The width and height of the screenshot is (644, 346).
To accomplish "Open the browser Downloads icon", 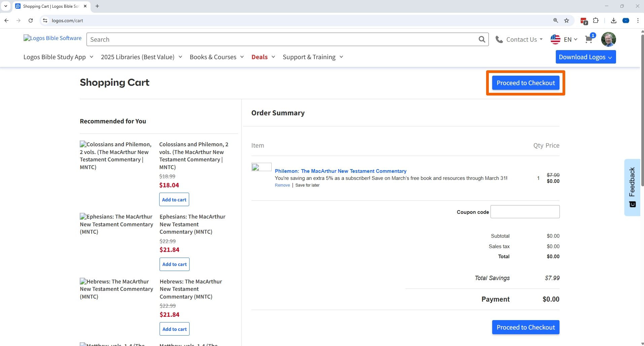I will (614, 21).
